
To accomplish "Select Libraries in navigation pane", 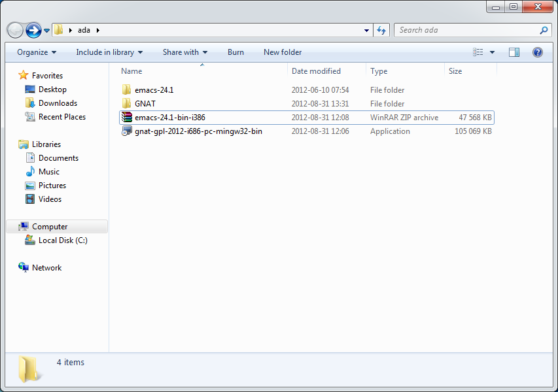I will (x=46, y=144).
